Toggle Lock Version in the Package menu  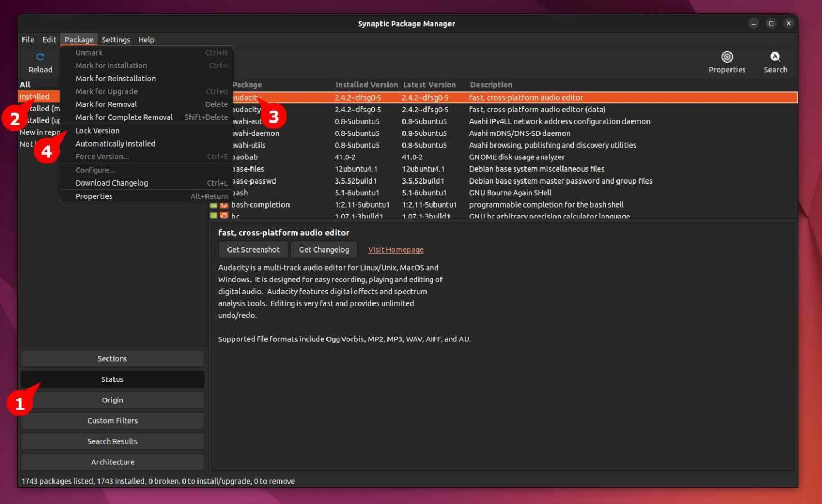(97, 131)
